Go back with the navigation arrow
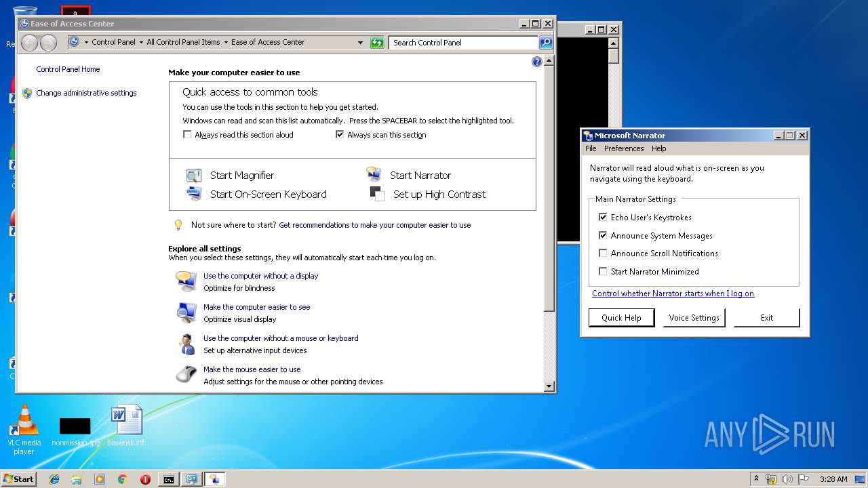The height and width of the screenshot is (488, 868). (x=30, y=43)
